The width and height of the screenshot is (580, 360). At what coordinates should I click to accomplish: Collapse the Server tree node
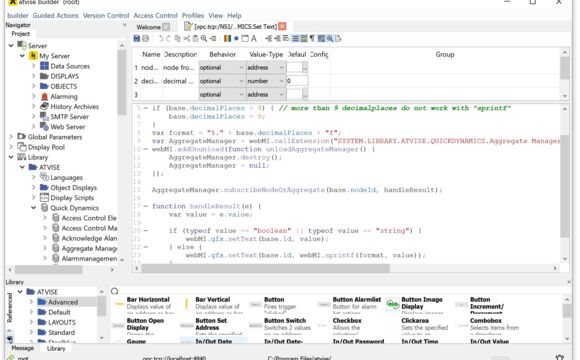pyautogui.click(x=11, y=46)
